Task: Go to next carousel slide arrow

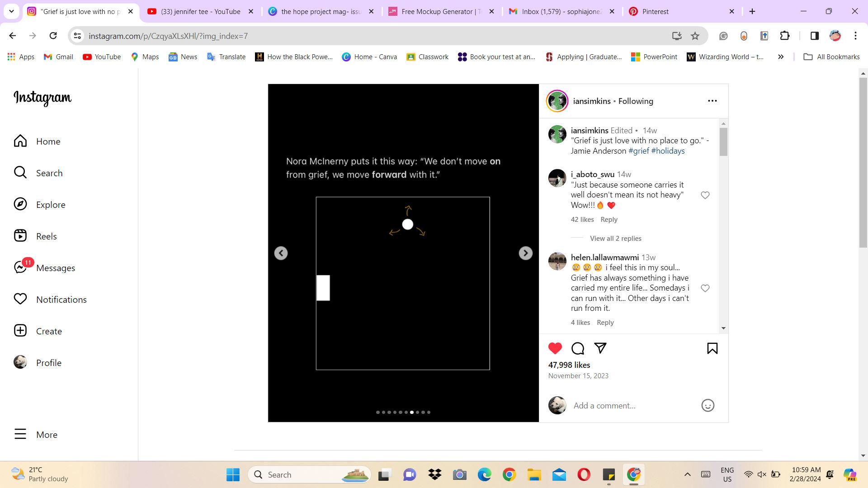Action: pyautogui.click(x=525, y=253)
